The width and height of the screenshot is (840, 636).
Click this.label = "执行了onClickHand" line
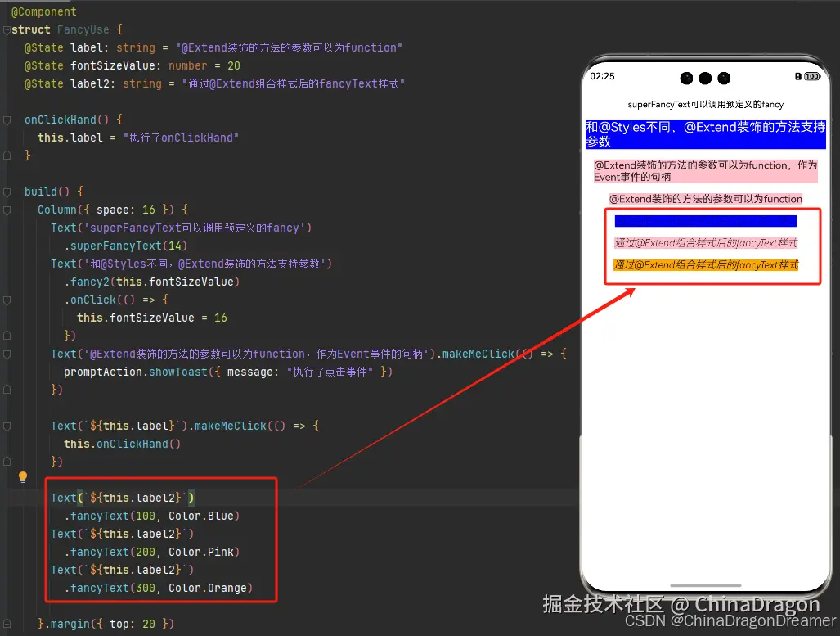(x=138, y=138)
